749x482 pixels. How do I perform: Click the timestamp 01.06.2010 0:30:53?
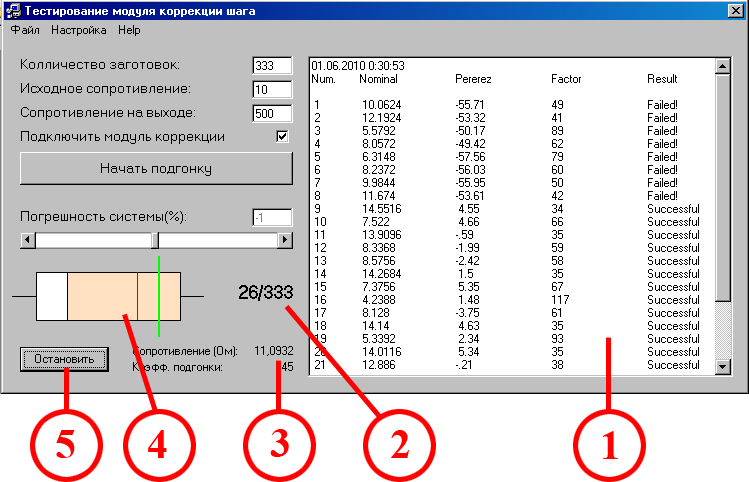358,65
